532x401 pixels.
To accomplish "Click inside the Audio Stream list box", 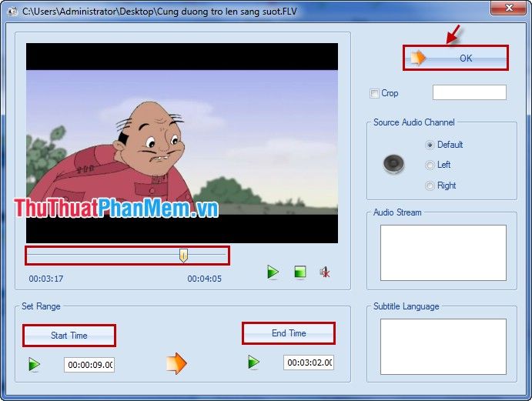I will (443, 252).
